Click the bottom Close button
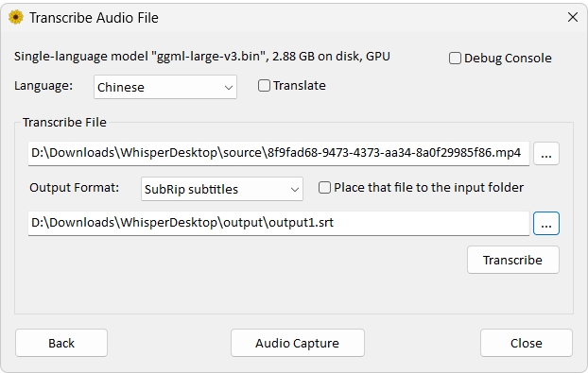The height and width of the screenshot is (373, 588). pos(527,343)
